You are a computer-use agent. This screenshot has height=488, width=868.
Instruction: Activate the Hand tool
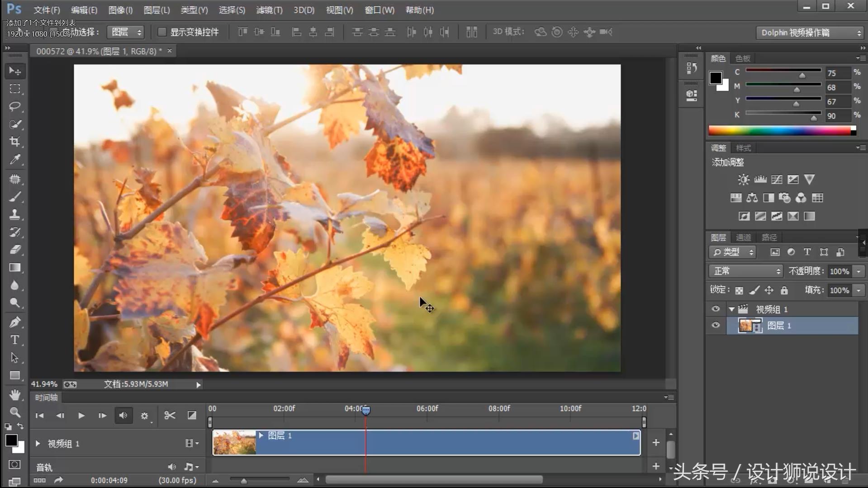(15, 395)
